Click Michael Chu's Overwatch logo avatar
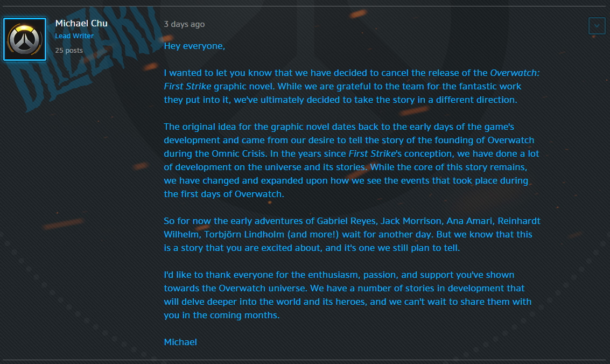This screenshot has height=364, width=610. [x=25, y=39]
